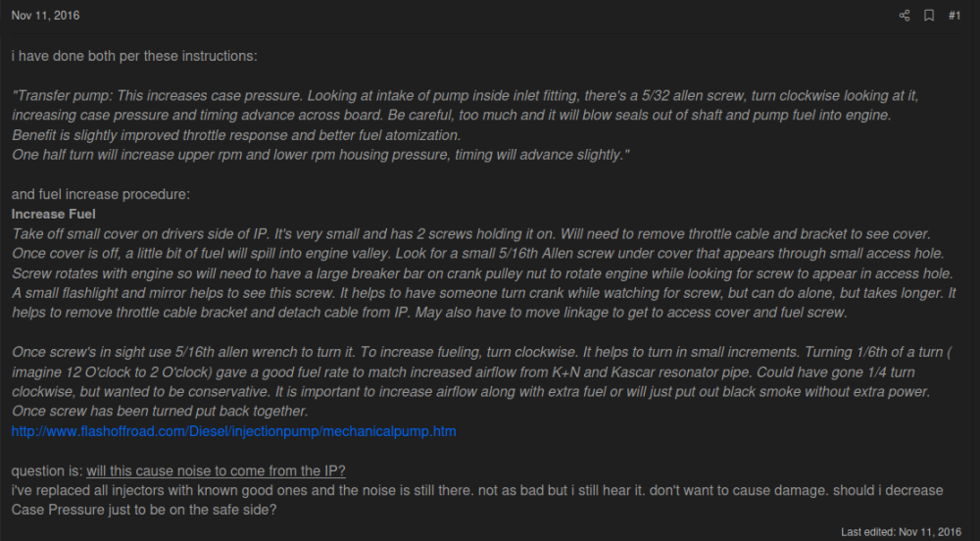Click the opening line 'i have done both'
The width and height of the screenshot is (980, 541).
click(134, 56)
